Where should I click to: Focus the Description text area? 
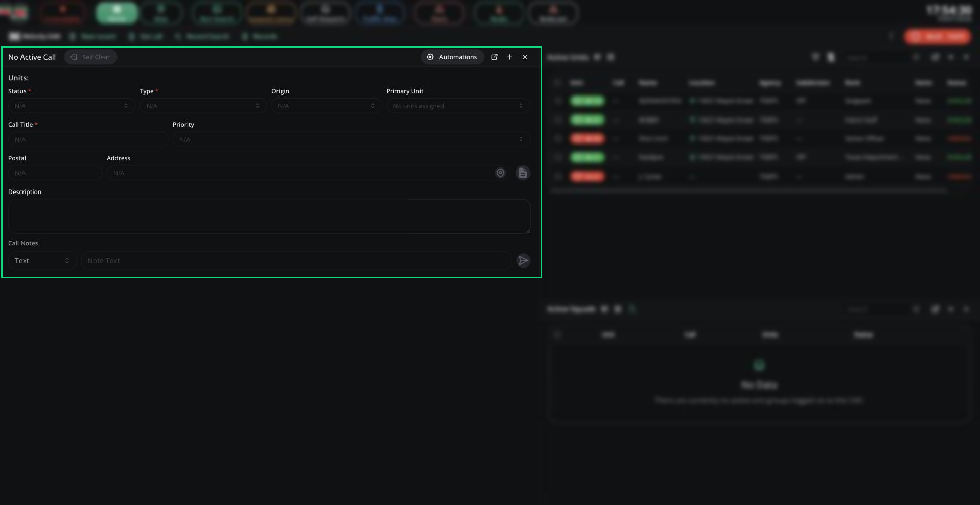point(269,217)
